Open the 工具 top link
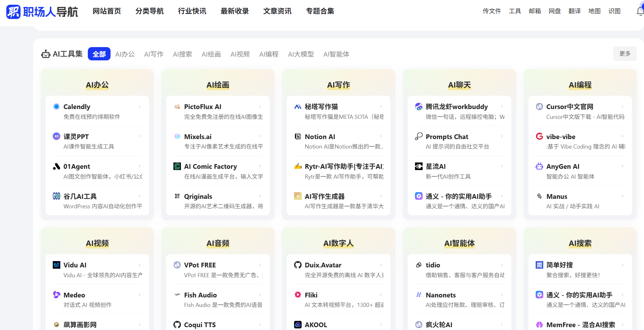Image resolution: width=644 pixels, height=330 pixels. (515, 11)
